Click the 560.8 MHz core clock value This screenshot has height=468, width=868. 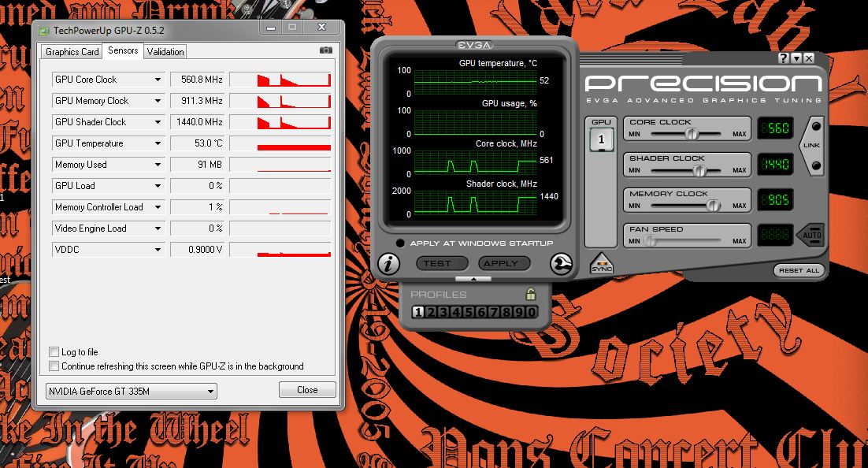point(196,80)
